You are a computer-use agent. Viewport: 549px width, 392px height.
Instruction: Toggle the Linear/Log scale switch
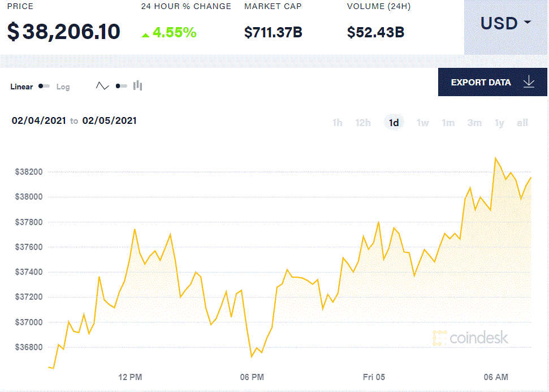click(44, 87)
